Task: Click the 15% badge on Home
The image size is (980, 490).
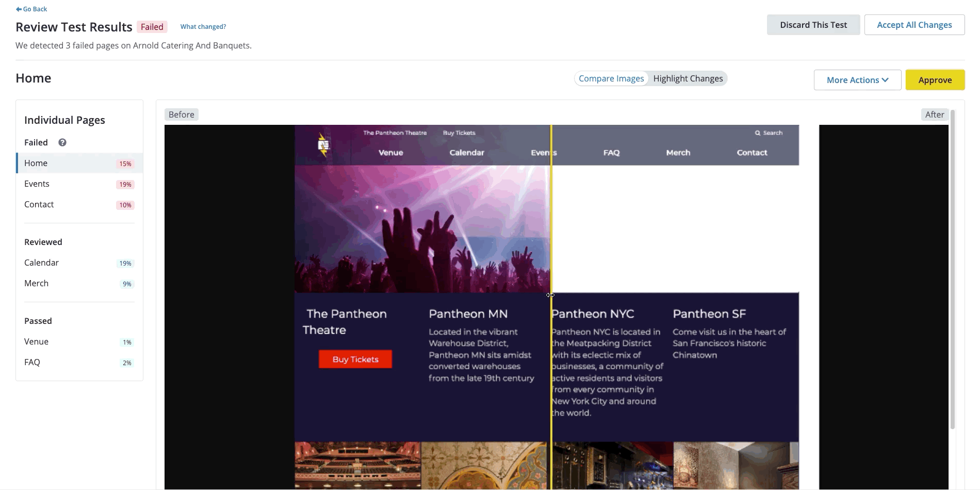Action: tap(125, 164)
